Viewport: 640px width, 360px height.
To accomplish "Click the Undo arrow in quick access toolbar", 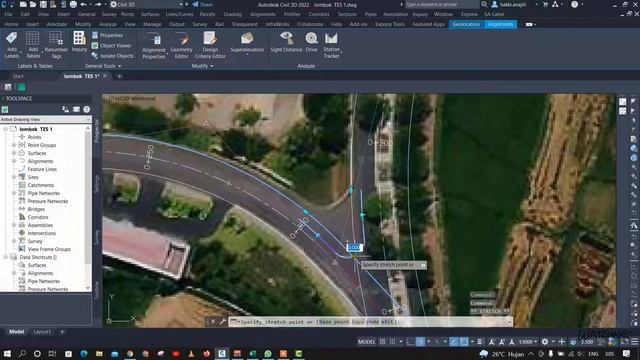I will point(83,4).
